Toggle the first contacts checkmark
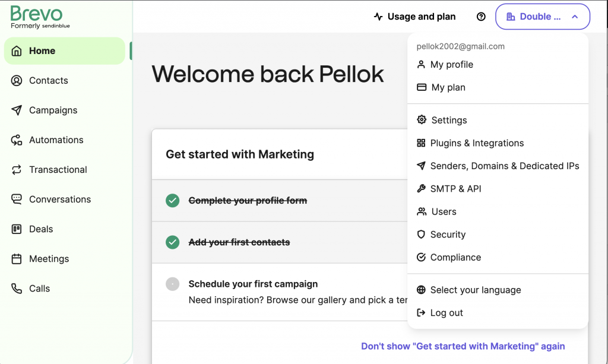Image resolution: width=608 pixels, height=364 pixels. pyautogui.click(x=173, y=242)
